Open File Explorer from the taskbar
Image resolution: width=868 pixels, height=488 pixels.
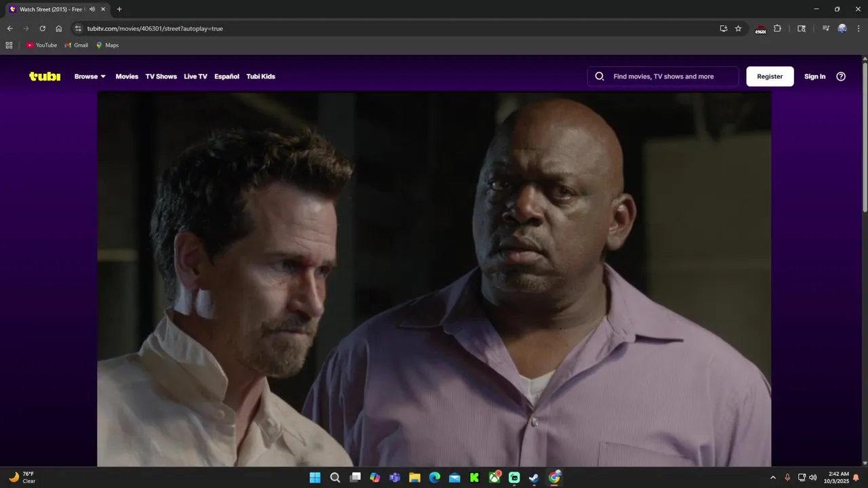(414, 478)
